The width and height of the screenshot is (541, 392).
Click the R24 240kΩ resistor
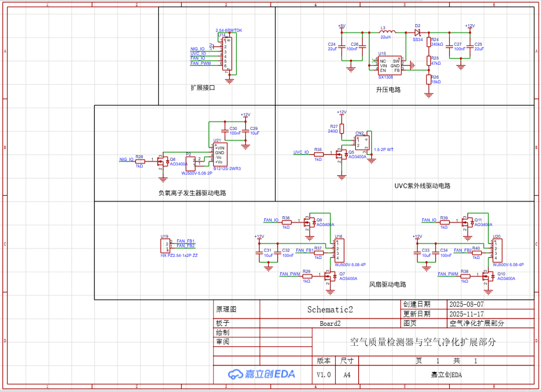428,42
